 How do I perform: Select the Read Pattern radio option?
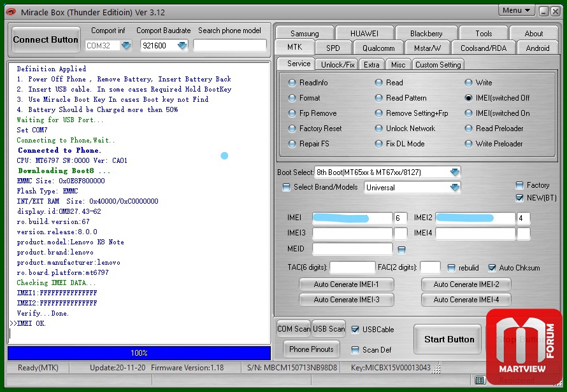pyautogui.click(x=378, y=98)
